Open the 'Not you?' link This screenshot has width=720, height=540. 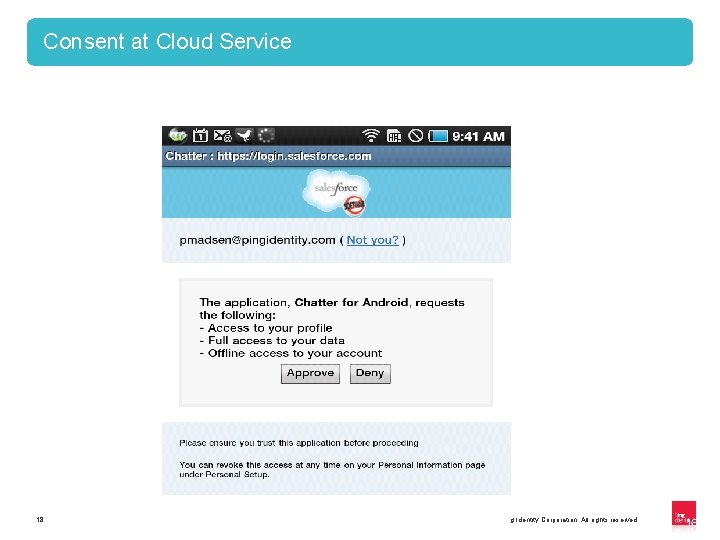(x=372, y=240)
